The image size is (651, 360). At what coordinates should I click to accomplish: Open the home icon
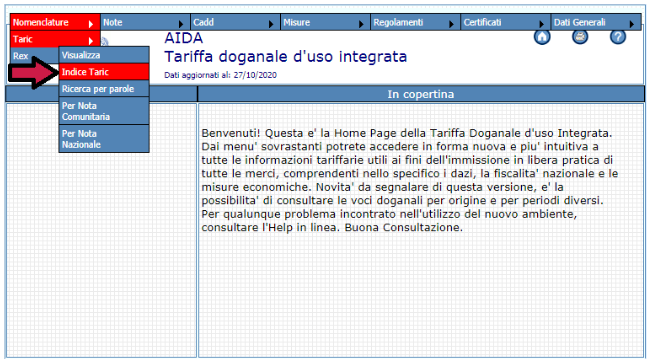[542, 37]
